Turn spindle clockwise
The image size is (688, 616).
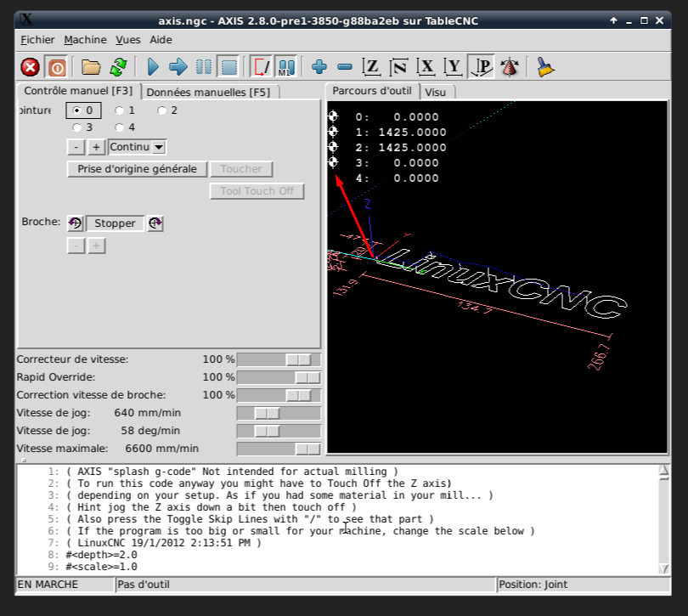[155, 223]
